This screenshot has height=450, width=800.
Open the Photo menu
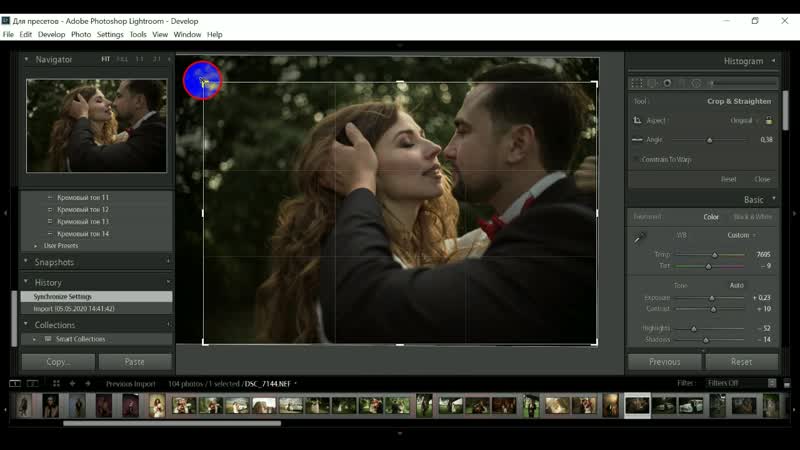81,35
